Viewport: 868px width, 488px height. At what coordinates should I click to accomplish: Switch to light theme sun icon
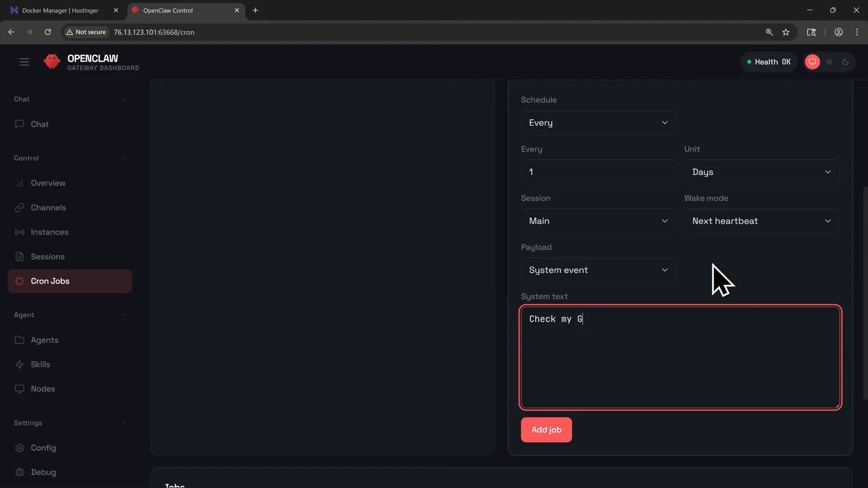(x=829, y=62)
